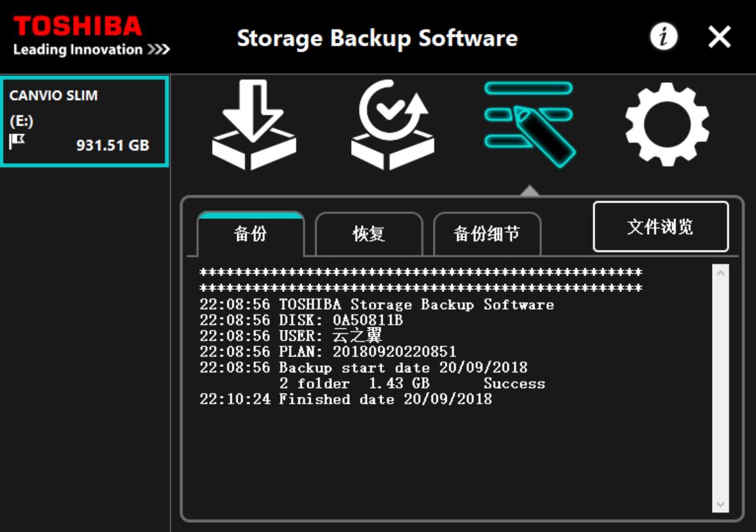Viewport: 756px width, 532px height.
Task: Switch to the 备份细节 tab
Action: (487, 234)
